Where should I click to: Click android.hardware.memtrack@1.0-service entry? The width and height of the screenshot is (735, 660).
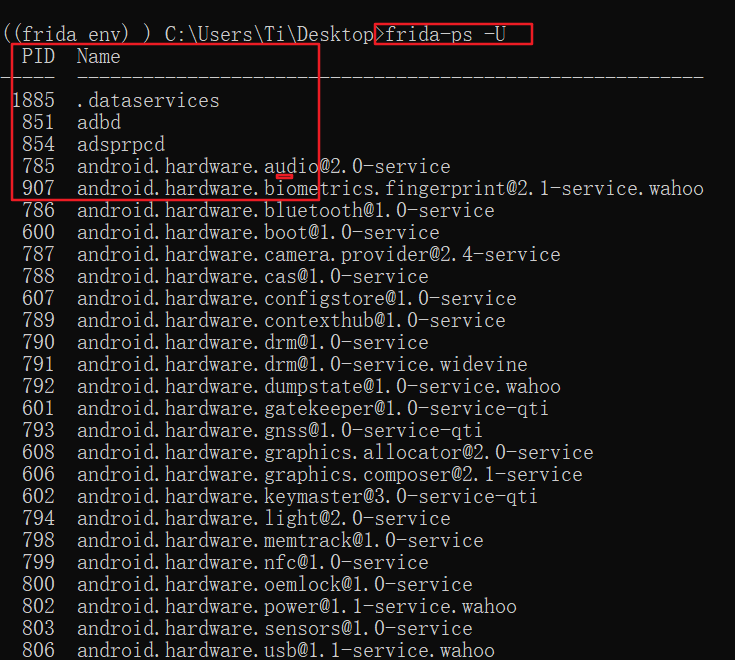coord(280,540)
